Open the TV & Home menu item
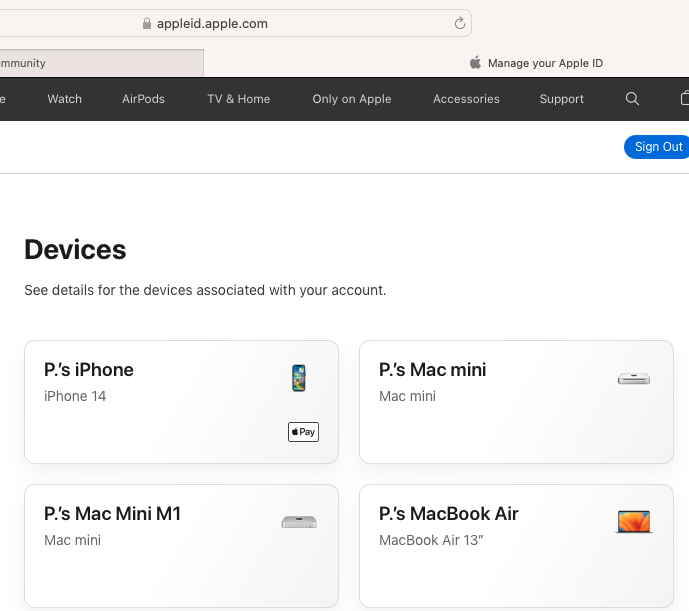This screenshot has height=611, width=689. pos(239,99)
